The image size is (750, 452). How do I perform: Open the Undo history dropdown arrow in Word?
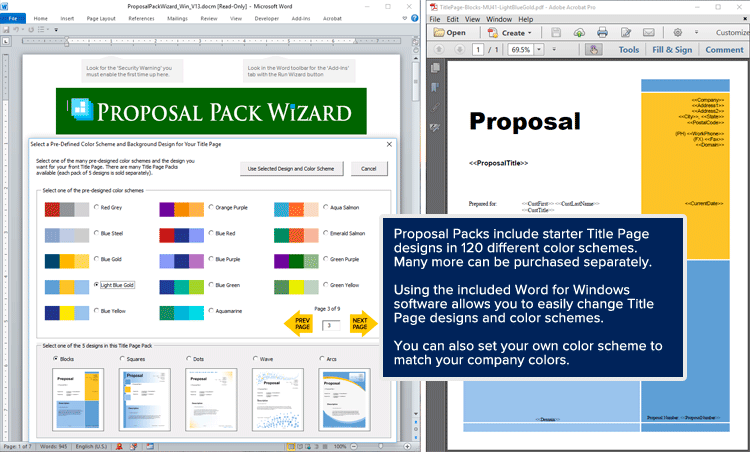click(x=22, y=30)
